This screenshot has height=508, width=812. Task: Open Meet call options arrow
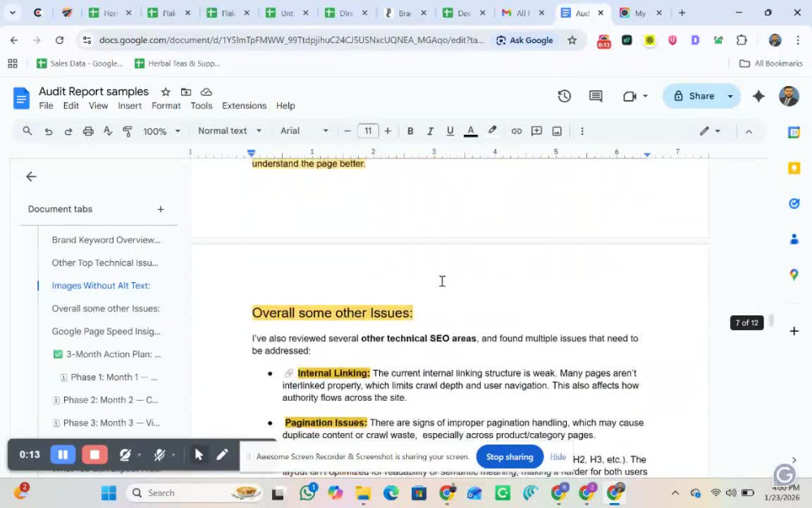[646, 96]
